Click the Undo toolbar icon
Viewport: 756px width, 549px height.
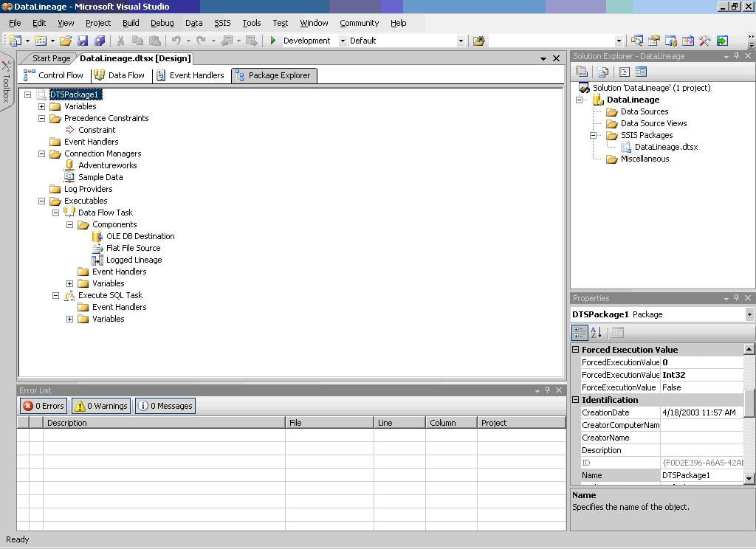point(176,41)
